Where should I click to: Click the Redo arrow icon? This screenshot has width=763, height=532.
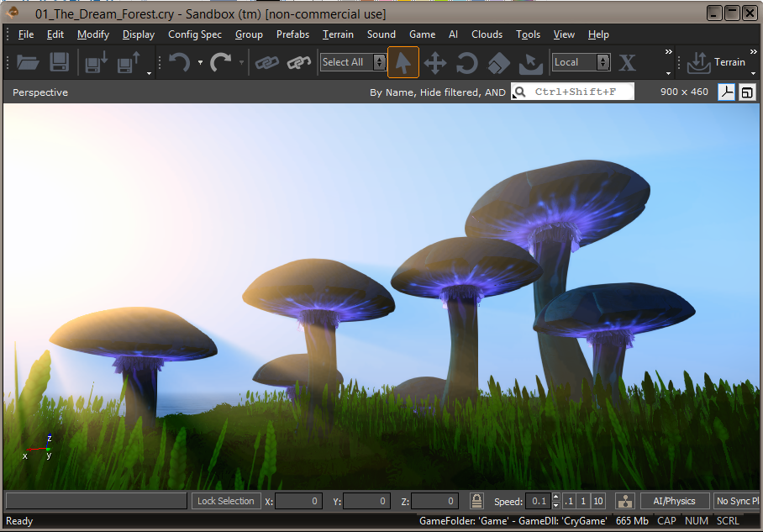pyautogui.click(x=221, y=62)
